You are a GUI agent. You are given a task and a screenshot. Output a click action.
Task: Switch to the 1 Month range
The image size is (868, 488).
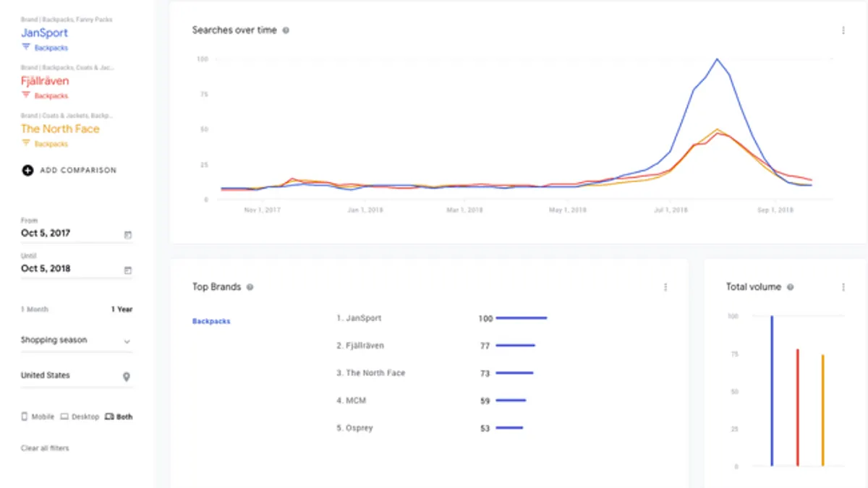(35, 309)
